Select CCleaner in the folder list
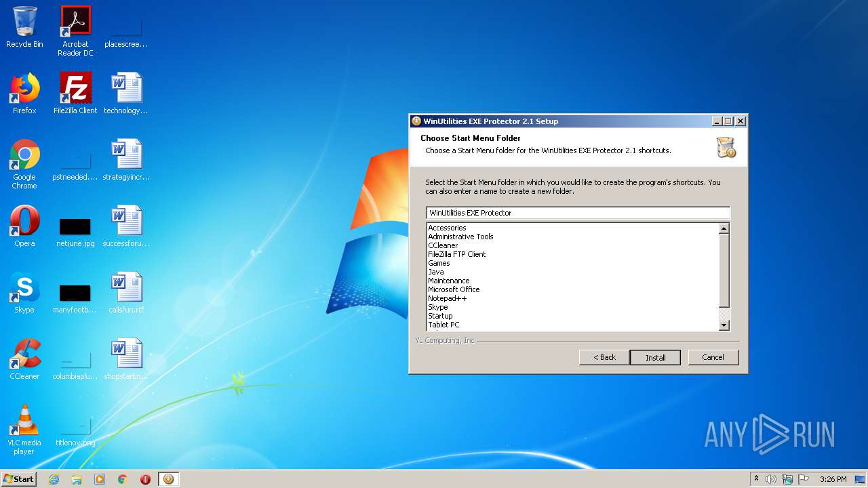 point(443,245)
